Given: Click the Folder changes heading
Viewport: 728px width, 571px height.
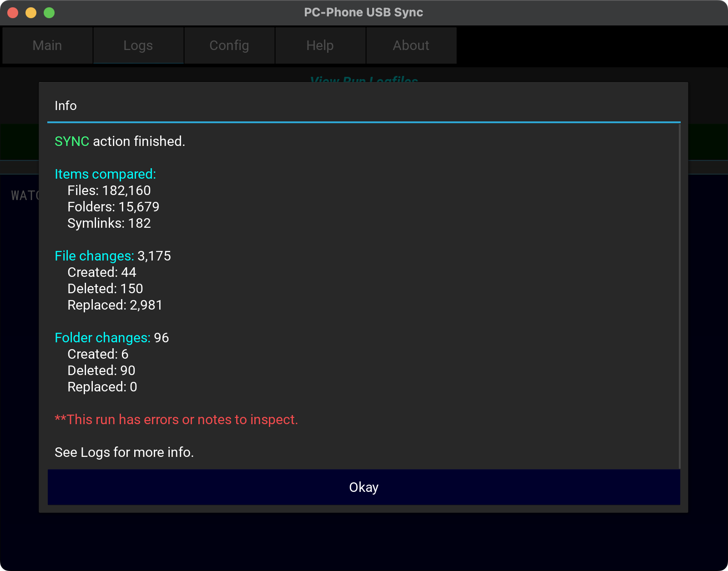Looking at the screenshot, I should pos(102,338).
